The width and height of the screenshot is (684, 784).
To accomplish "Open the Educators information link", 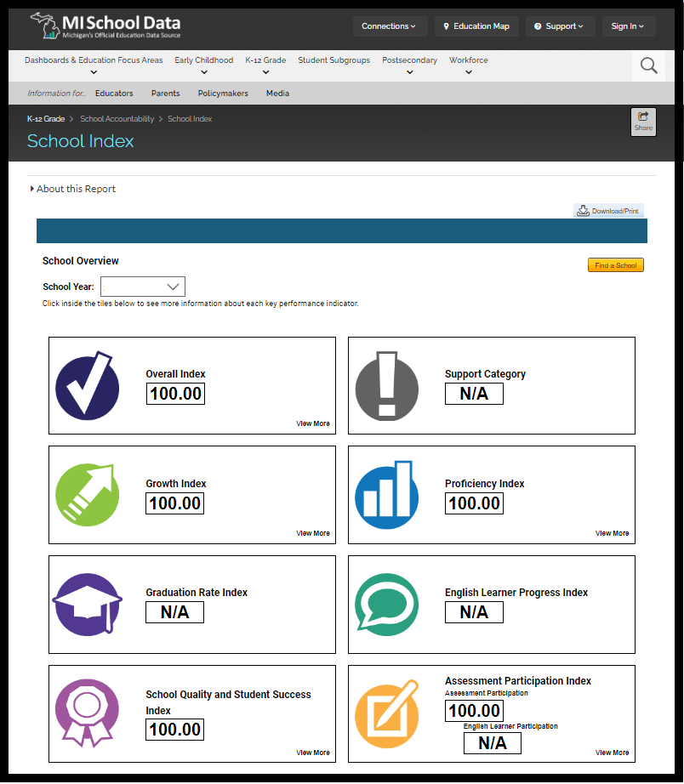I will coord(114,94).
